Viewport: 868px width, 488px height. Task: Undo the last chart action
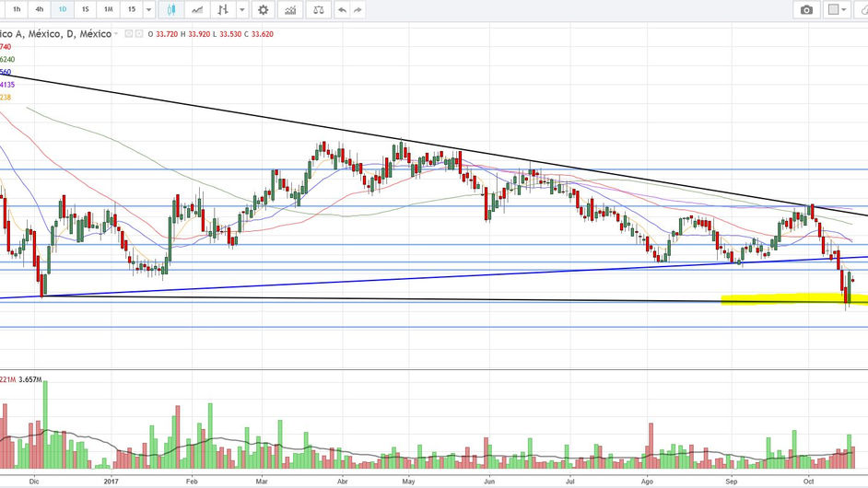coord(343,10)
